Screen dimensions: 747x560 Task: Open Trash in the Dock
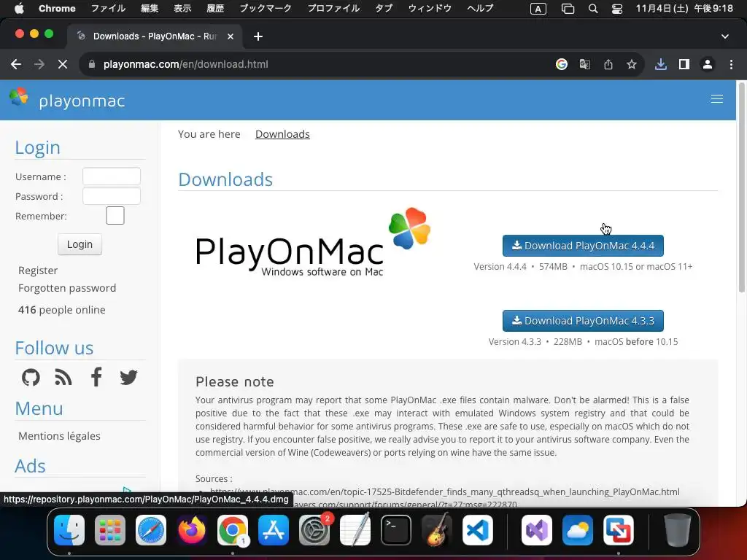[x=678, y=530]
